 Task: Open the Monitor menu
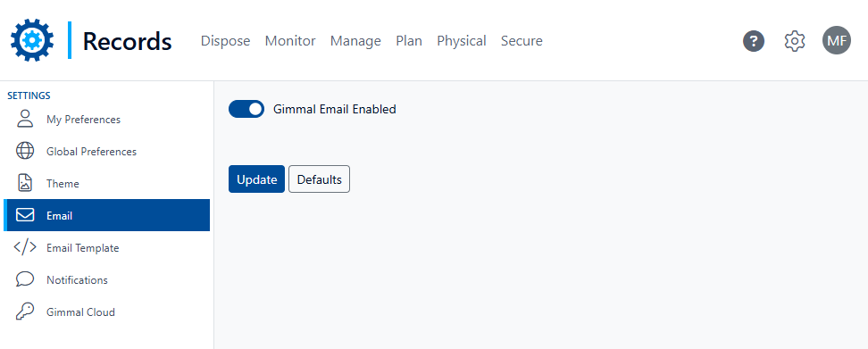coord(290,41)
